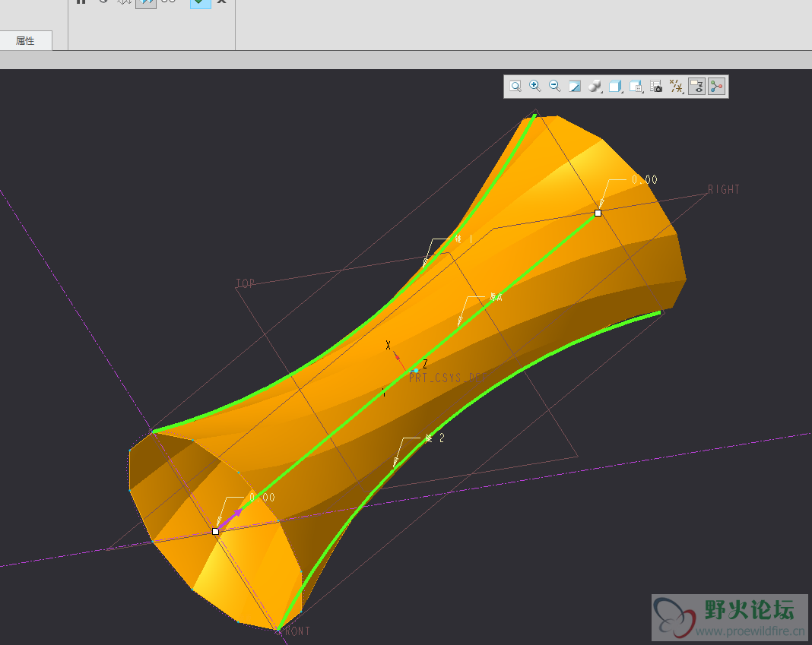Viewport: 812px width, 645px height.
Task: Click the green checkmark to accept feature
Action: 200,2
